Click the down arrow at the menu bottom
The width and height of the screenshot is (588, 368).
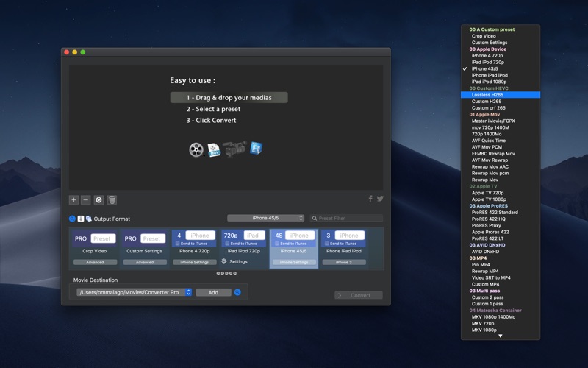501,336
